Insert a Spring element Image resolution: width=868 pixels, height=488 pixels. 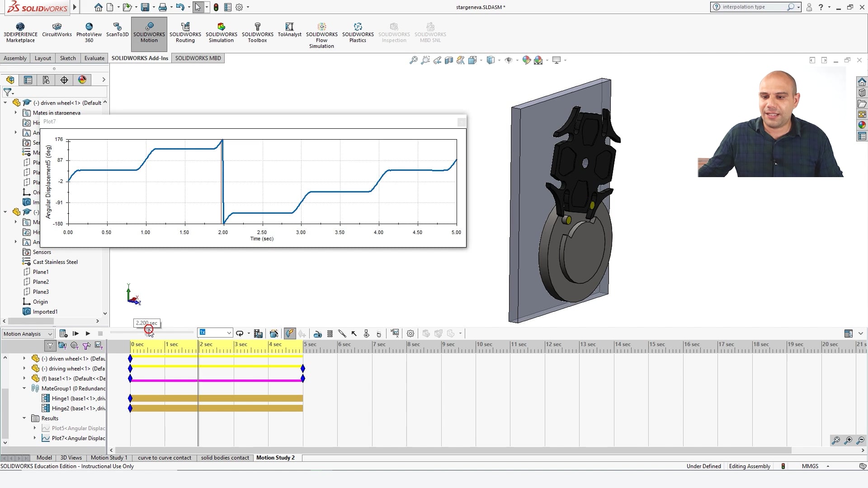point(330,333)
